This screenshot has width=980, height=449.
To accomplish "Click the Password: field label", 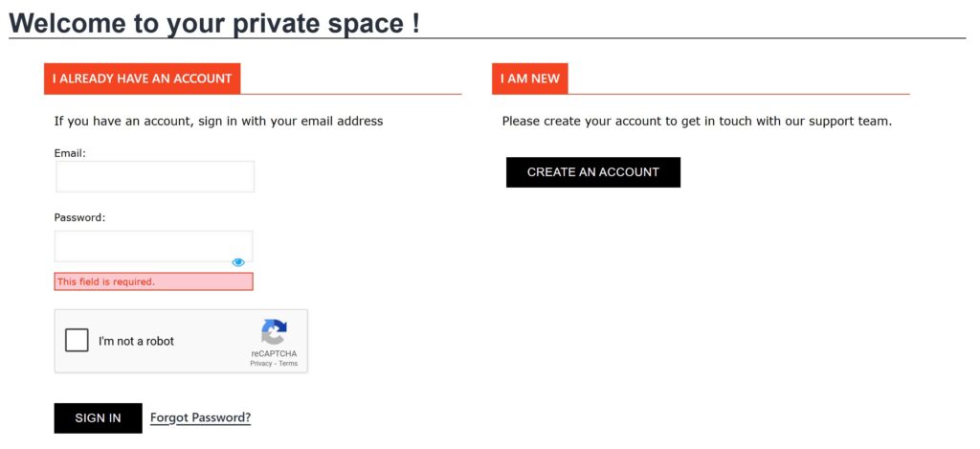I will [79, 217].
